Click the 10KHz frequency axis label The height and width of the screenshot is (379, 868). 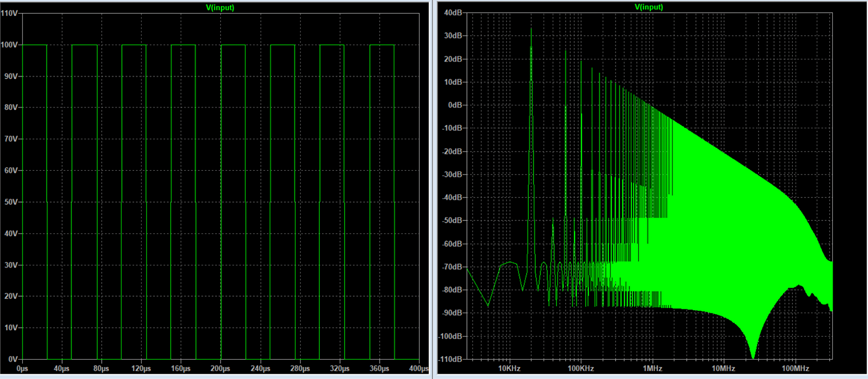tap(509, 368)
